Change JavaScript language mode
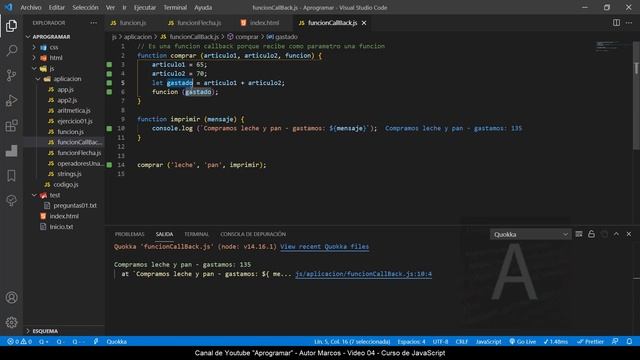 coord(488,342)
